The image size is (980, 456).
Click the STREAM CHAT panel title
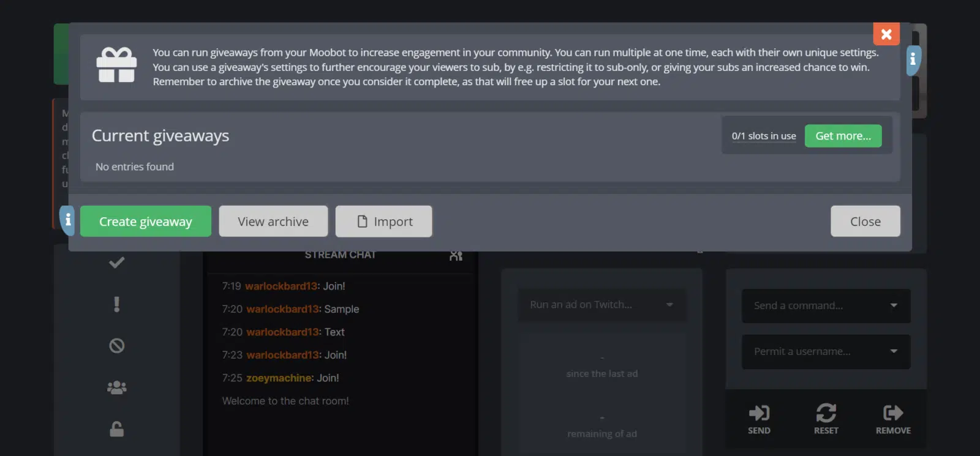341,255
